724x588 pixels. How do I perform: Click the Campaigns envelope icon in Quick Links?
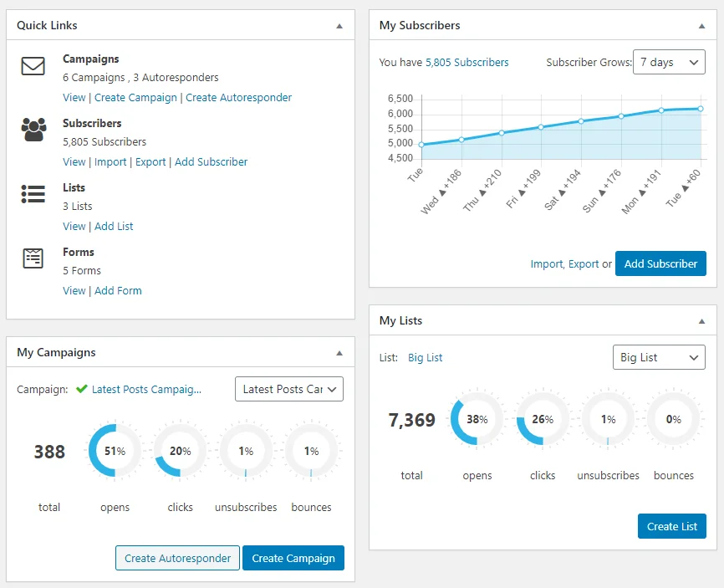pyautogui.click(x=33, y=64)
